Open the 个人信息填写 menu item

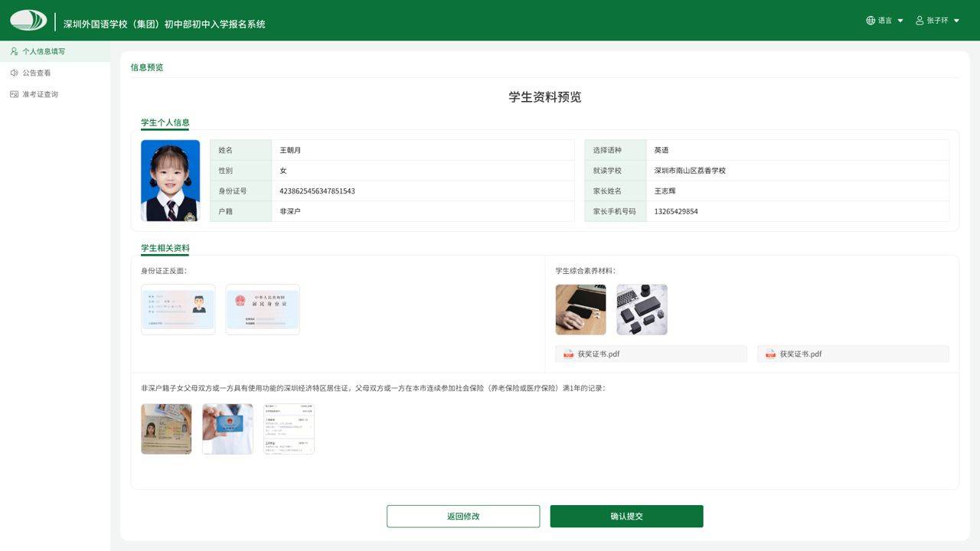tap(55, 51)
